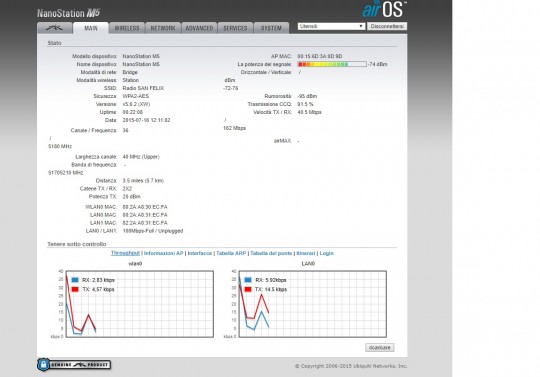Viewport: 540px width, 377px height.
Task: Open the Tabella ARP link
Action: pos(231,253)
